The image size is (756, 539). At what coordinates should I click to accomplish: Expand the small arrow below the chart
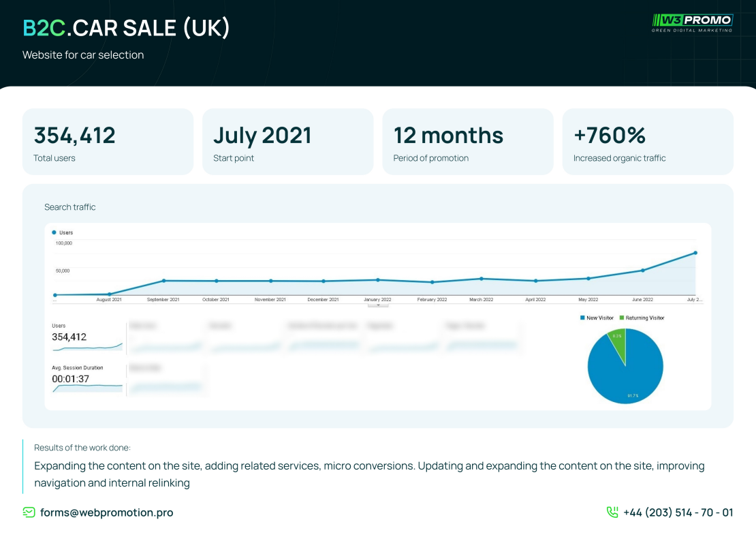378,305
